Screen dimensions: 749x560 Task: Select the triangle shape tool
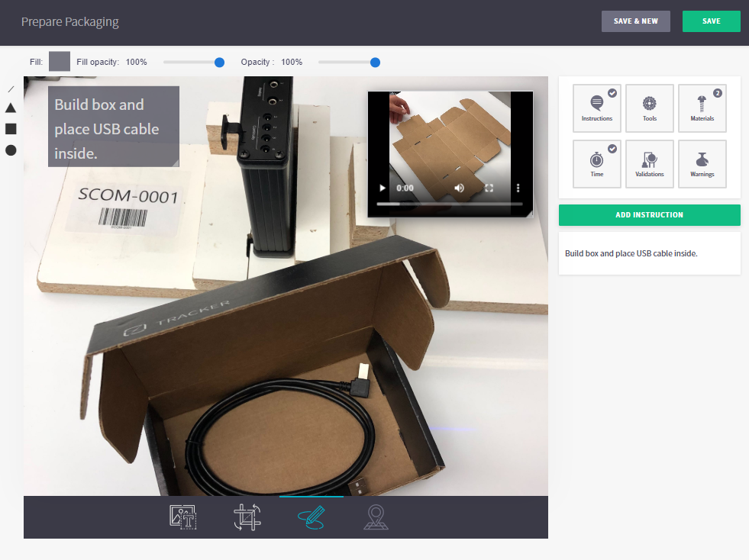10,108
